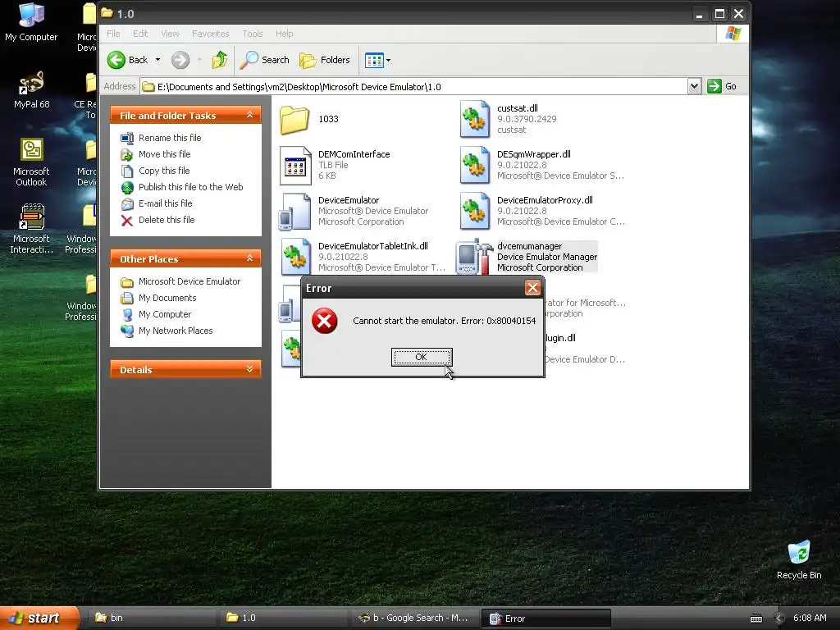Select the DESqmWrapper.dll file icon
Screen dimensions: 840x630
click(474, 165)
